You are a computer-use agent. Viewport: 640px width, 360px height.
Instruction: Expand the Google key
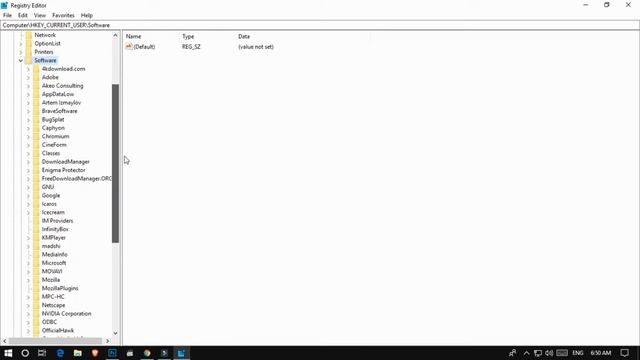click(28, 196)
